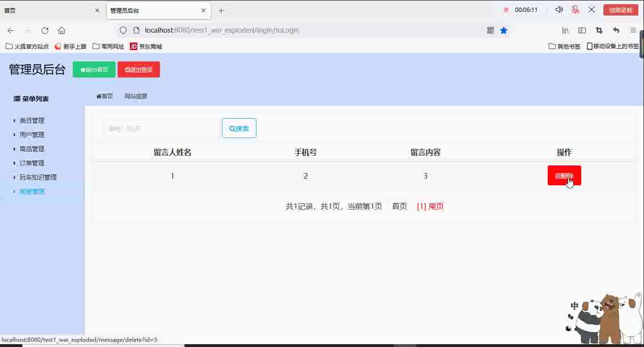Delete the message with the 删除 button
This screenshot has height=347, width=644.
(x=564, y=175)
